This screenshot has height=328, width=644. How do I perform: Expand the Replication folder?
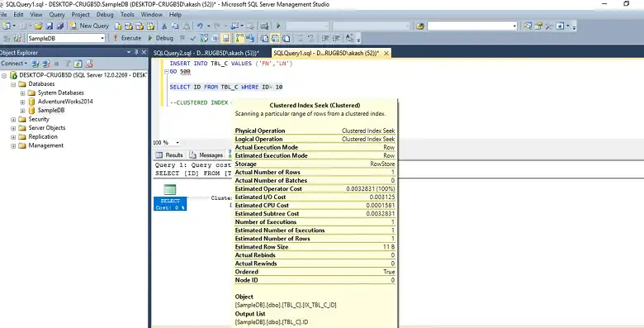(13, 137)
